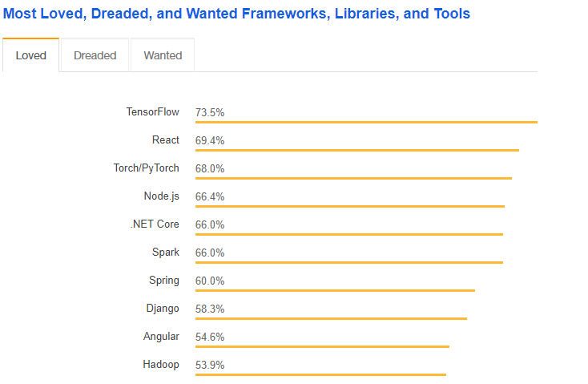Click the Django label
Screen dimensions: 588x384
click(x=164, y=309)
